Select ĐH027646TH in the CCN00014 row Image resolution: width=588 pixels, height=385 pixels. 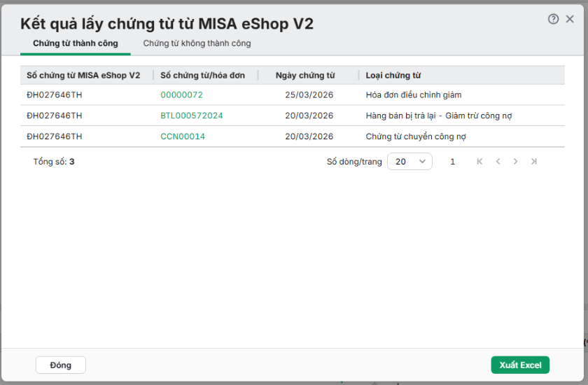55,136
